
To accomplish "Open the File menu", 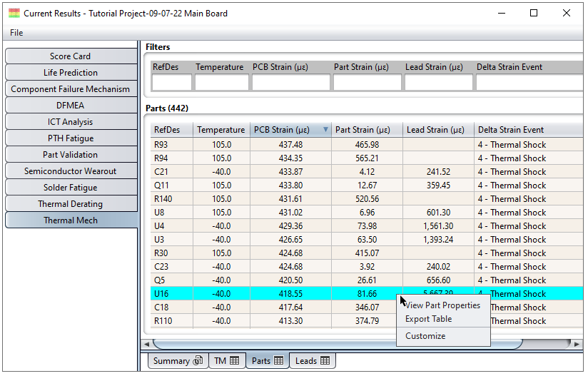I will [16, 33].
